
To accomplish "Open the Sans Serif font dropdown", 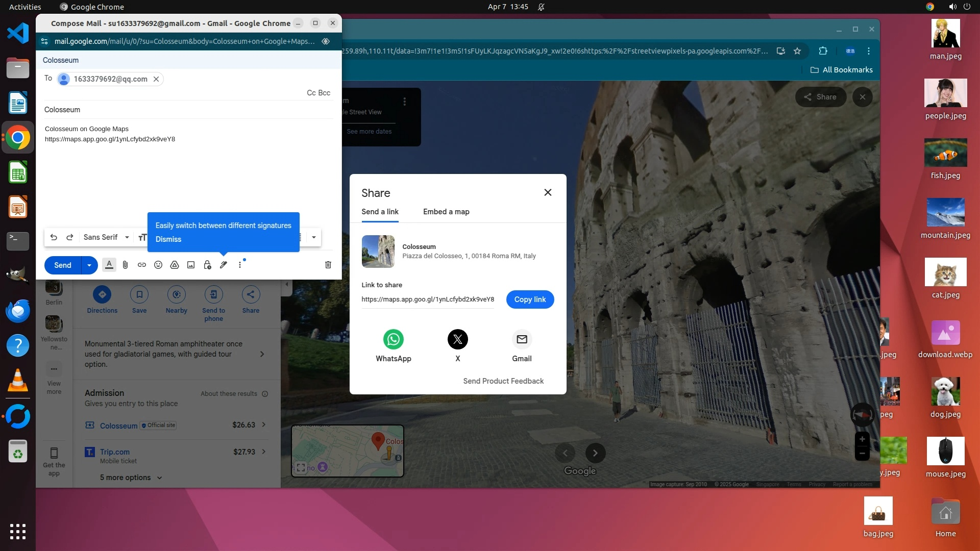I will point(106,237).
